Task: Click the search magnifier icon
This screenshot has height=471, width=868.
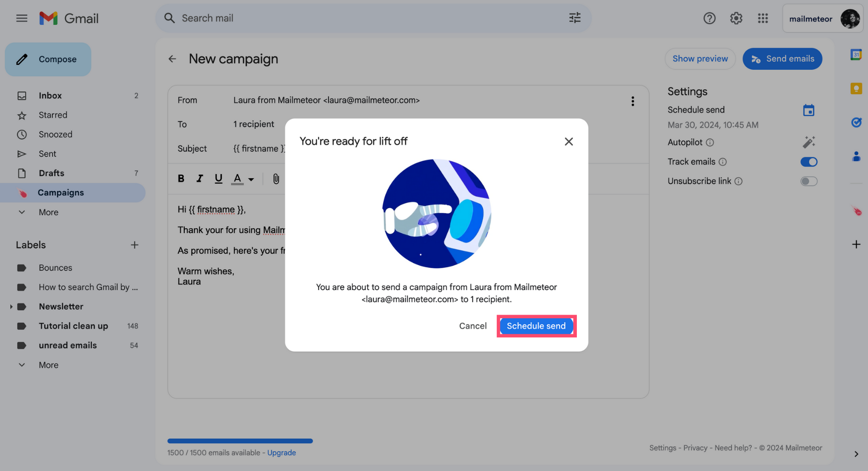Action: click(169, 18)
